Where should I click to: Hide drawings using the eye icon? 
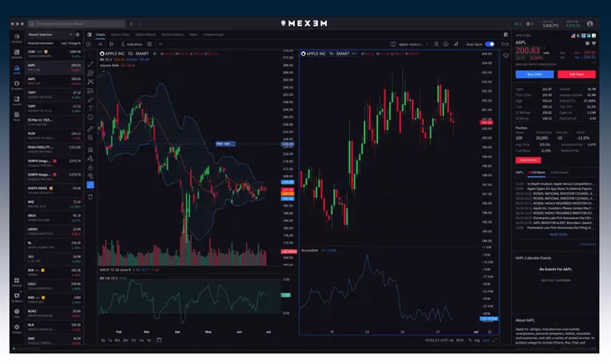pyautogui.click(x=90, y=176)
